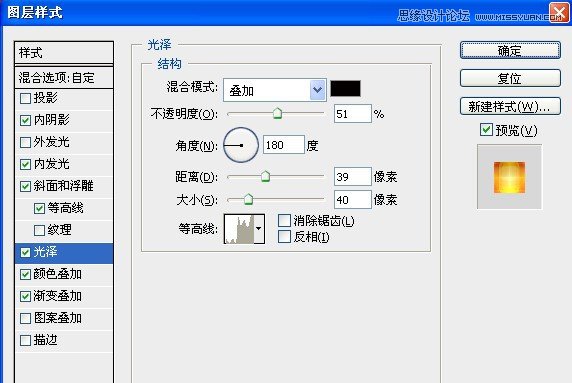This screenshot has height=383, width=572.
Task: Enable the 外发光 outer glow checkbox
Action: [25, 142]
